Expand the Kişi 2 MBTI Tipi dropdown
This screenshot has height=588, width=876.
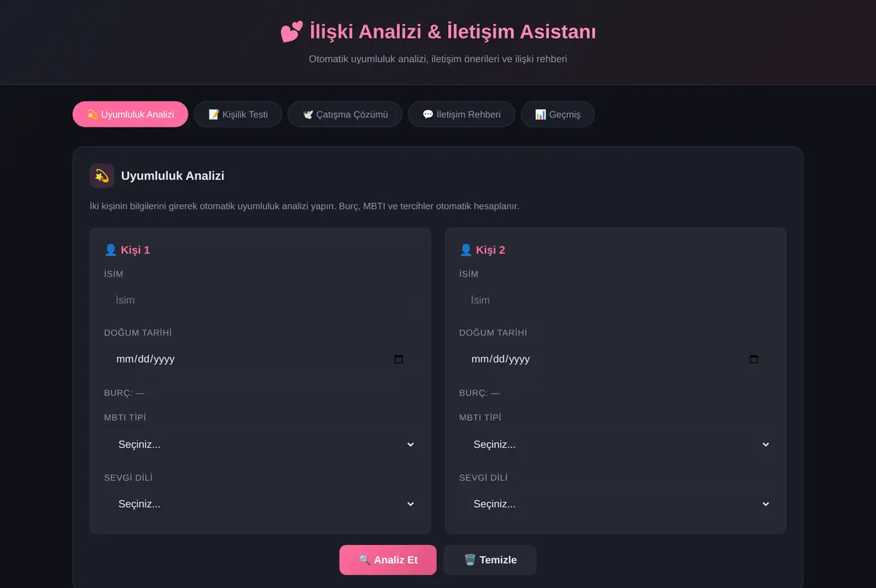coord(615,444)
